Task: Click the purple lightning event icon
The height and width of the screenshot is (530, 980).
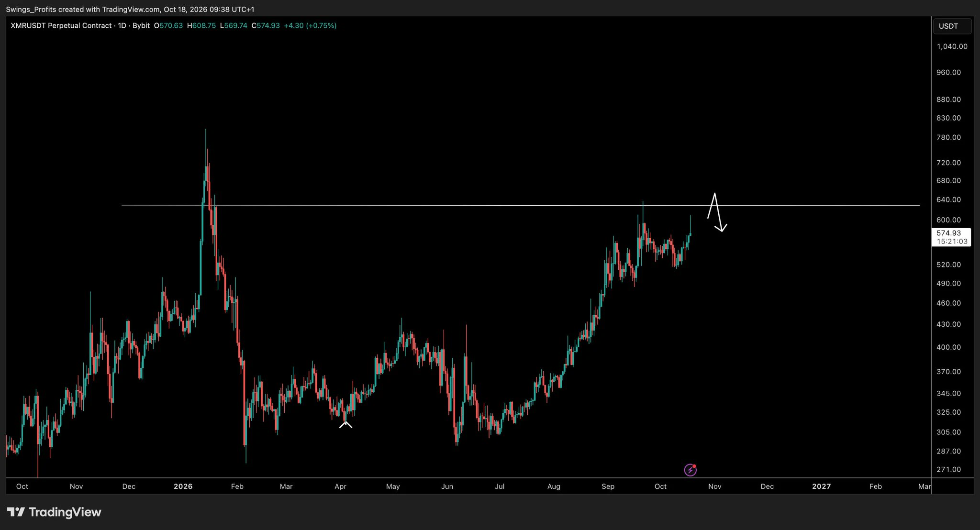Action: click(x=690, y=470)
